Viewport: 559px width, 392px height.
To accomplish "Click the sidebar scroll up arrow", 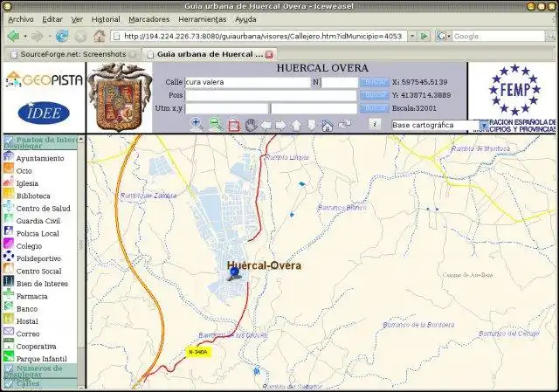I will [81, 139].
